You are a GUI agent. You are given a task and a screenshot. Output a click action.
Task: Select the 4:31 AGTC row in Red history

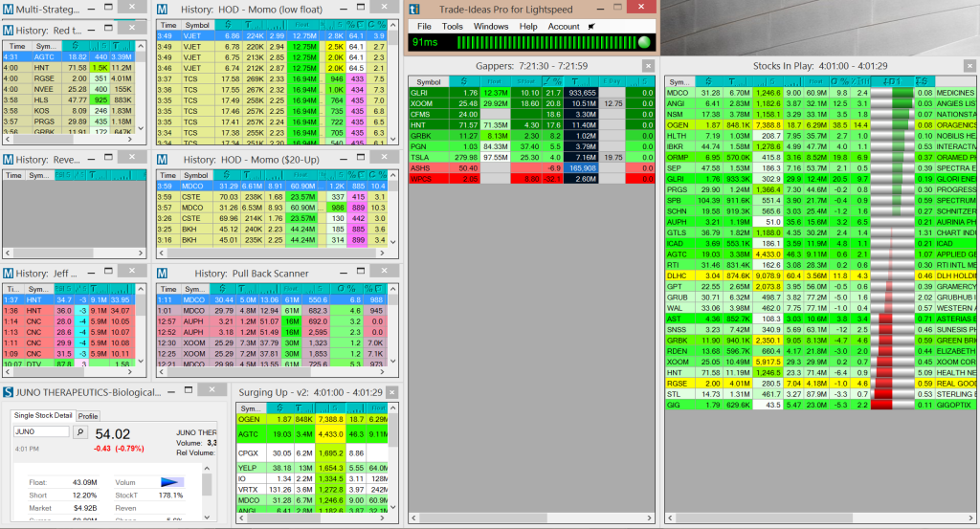pyautogui.click(x=69, y=56)
